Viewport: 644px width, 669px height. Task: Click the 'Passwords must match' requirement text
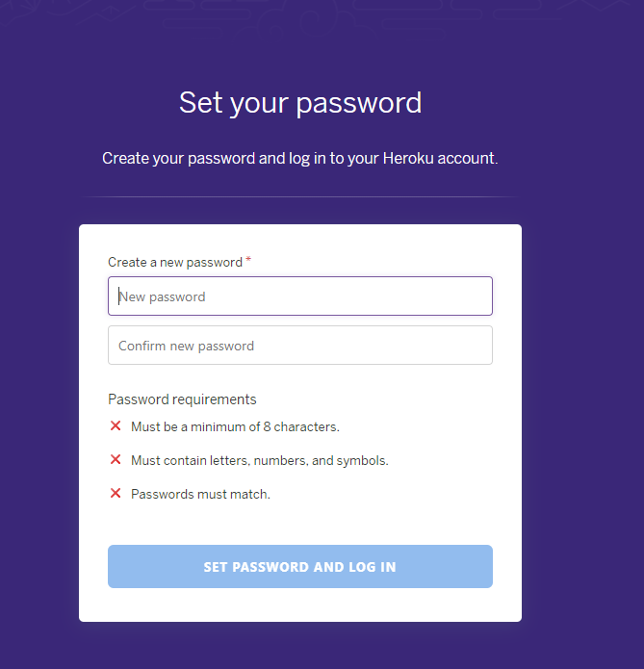pyautogui.click(x=200, y=495)
